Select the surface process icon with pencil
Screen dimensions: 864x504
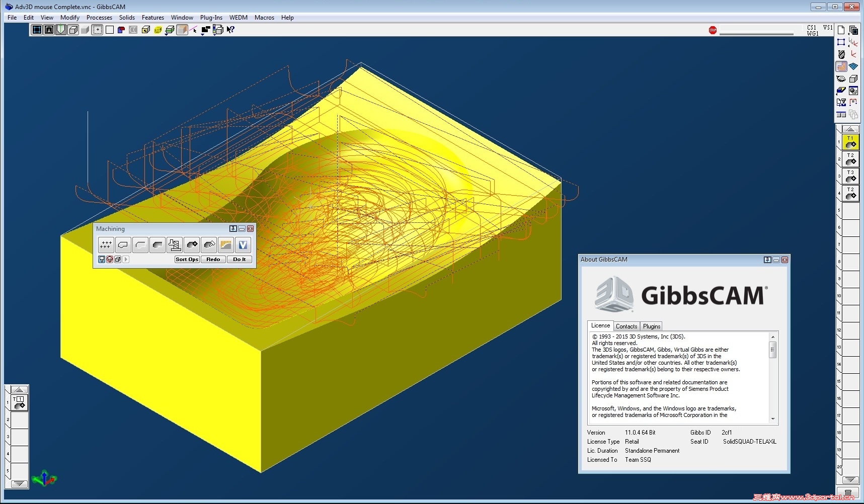point(208,245)
